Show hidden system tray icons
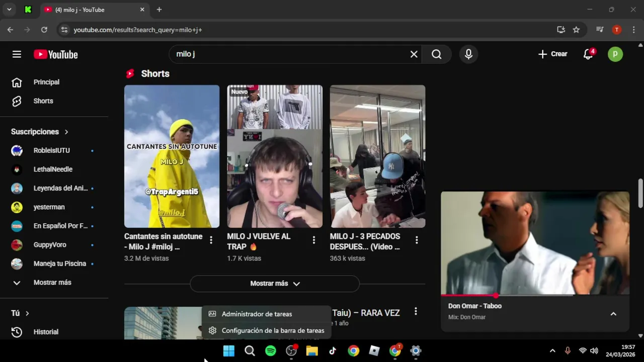644x362 pixels. coord(552,351)
